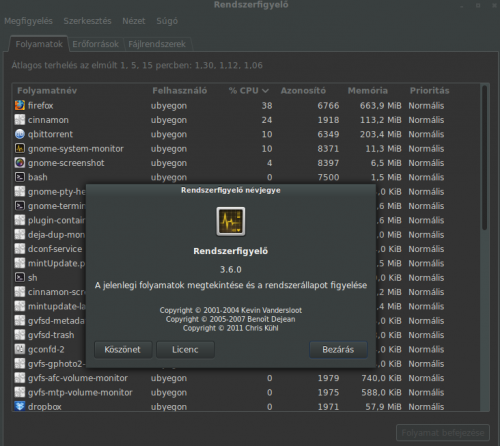Click the firefox process icon
500x446 pixels.
(20, 105)
